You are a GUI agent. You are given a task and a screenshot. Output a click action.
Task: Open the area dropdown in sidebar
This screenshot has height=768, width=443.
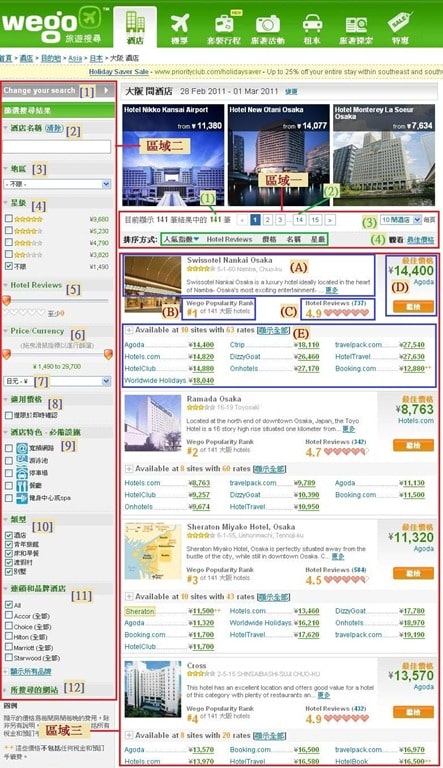click(57, 184)
